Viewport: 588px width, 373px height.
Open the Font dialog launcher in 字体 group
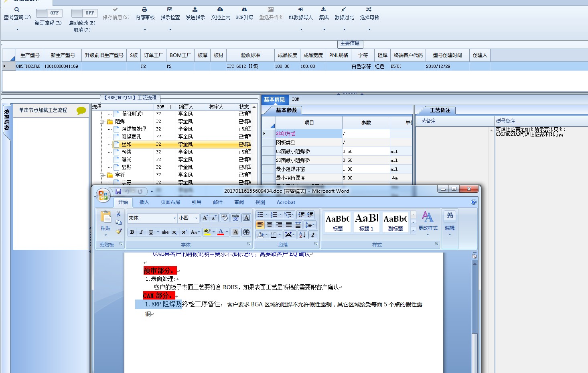coord(249,244)
